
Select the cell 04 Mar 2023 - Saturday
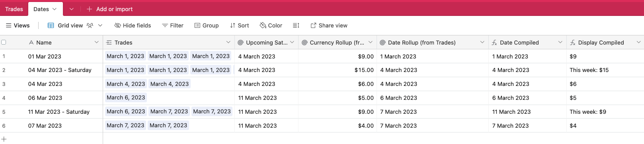click(x=60, y=70)
